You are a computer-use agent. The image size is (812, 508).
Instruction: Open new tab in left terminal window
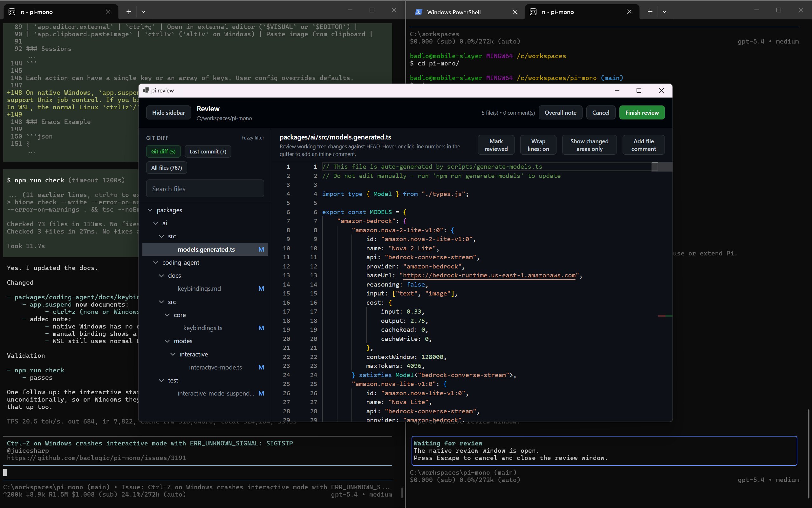129,12
